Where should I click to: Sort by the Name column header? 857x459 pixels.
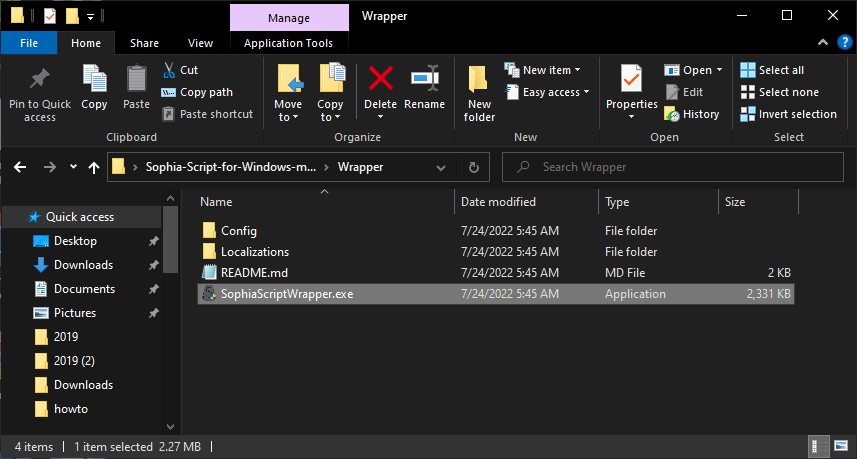pyautogui.click(x=216, y=202)
